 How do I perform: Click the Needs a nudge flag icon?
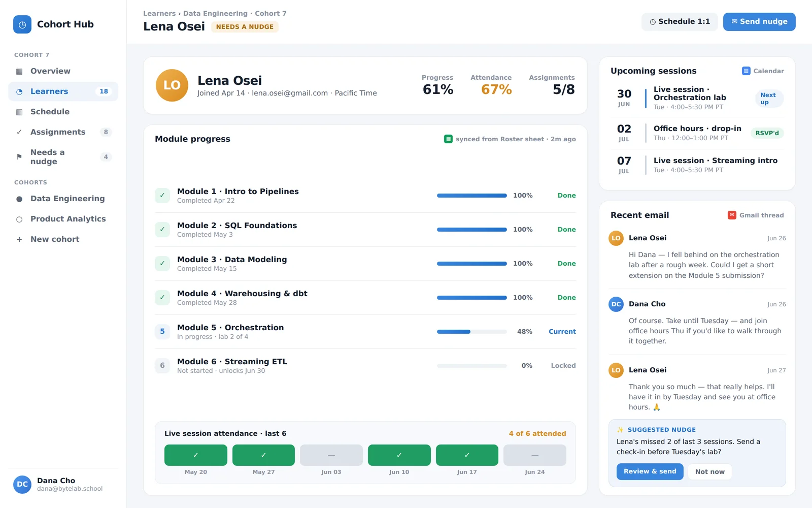point(19,157)
